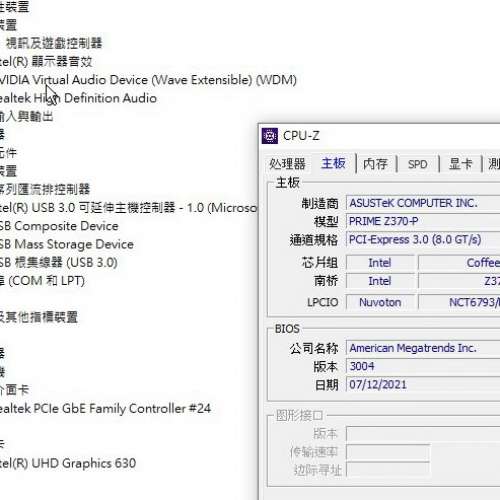Open the SPD tab in CPU-Z
This screenshot has width=500, height=500.
point(417,164)
